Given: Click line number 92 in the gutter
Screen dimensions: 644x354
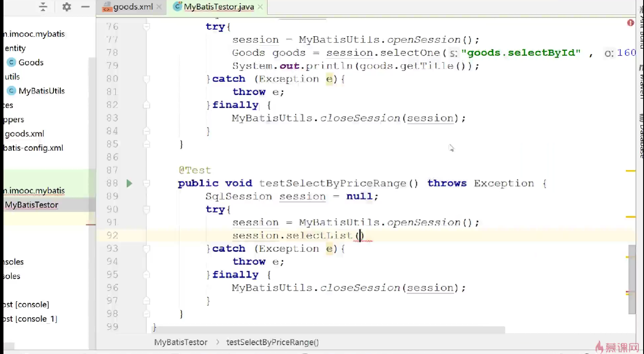Looking at the screenshot, I should pos(112,236).
